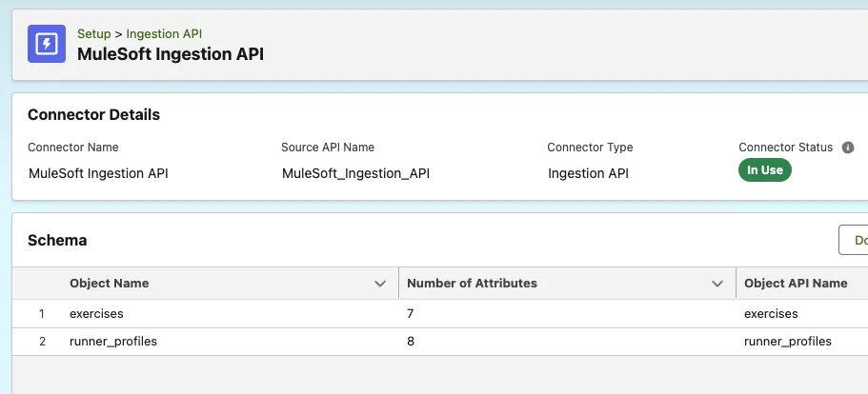Open Number of Attributes column chevron
Screen dimensions: 868x394
pyautogui.click(x=717, y=284)
